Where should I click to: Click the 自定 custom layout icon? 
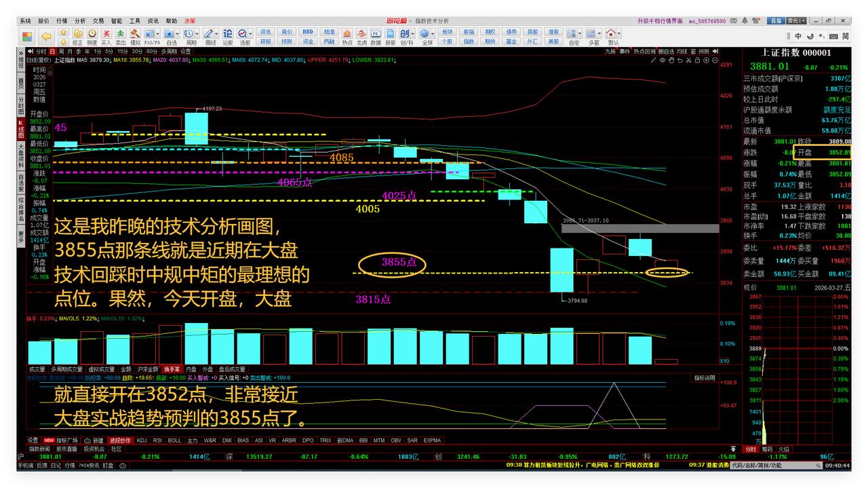(572, 33)
